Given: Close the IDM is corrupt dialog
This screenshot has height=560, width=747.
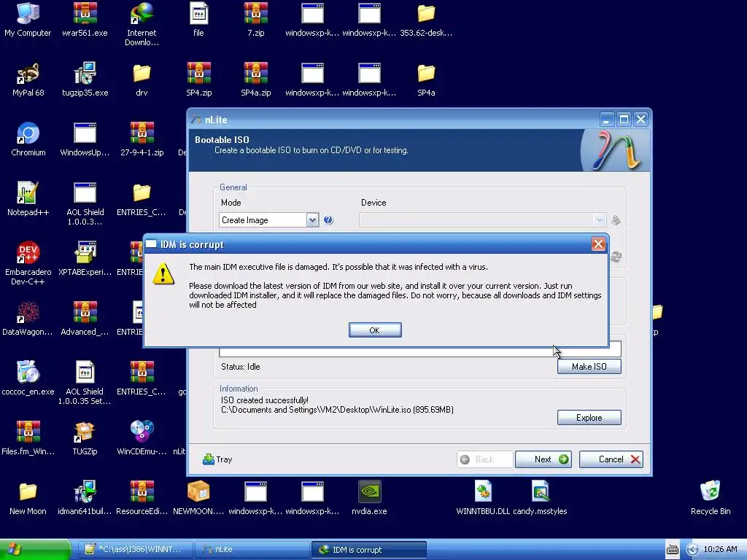Looking at the screenshot, I should [598, 244].
